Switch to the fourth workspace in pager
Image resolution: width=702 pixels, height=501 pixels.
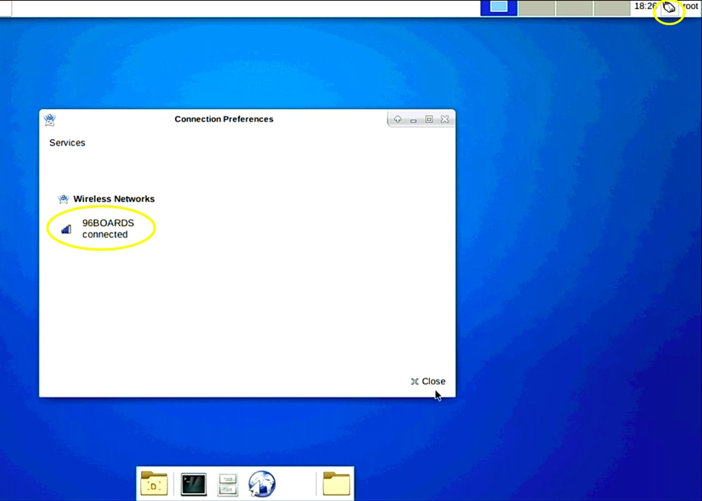point(611,8)
